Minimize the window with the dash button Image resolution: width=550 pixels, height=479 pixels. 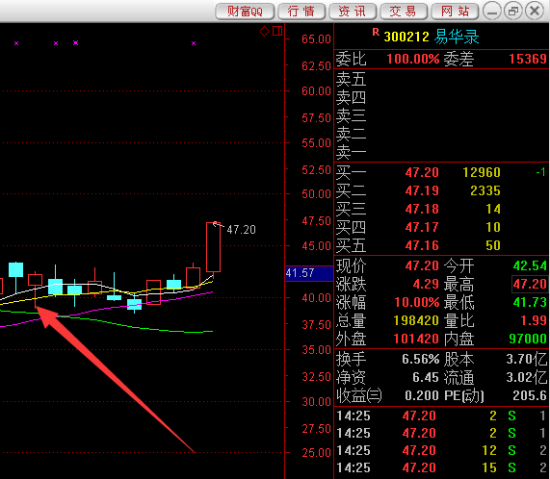click(x=492, y=12)
